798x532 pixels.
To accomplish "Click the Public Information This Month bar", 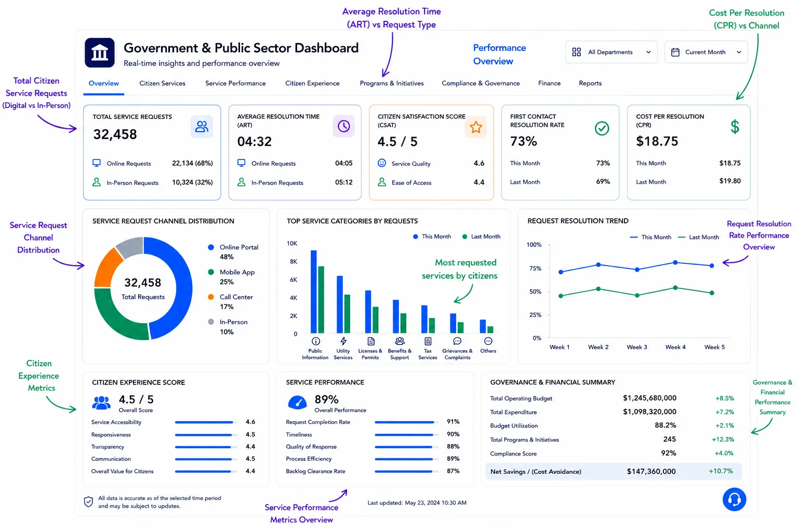I will coord(314,291).
